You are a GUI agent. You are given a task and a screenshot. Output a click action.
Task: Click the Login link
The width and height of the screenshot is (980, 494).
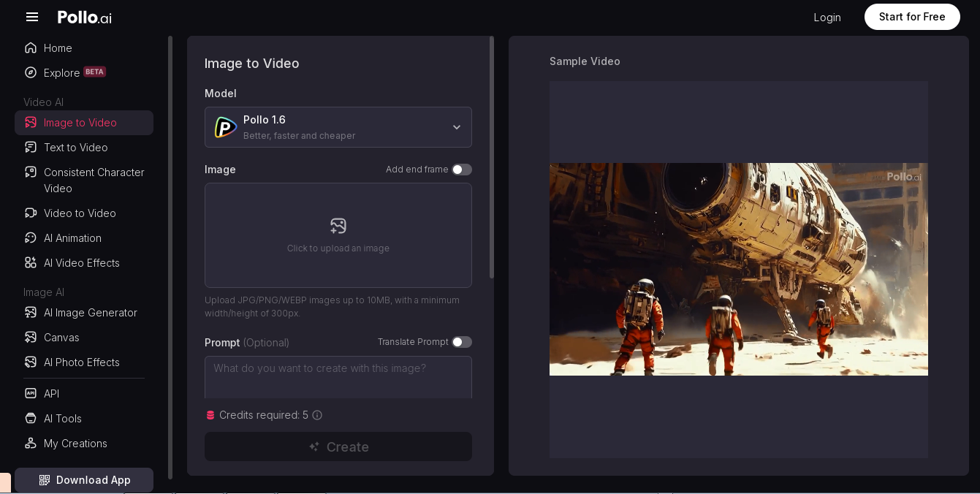[x=827, y=18]
